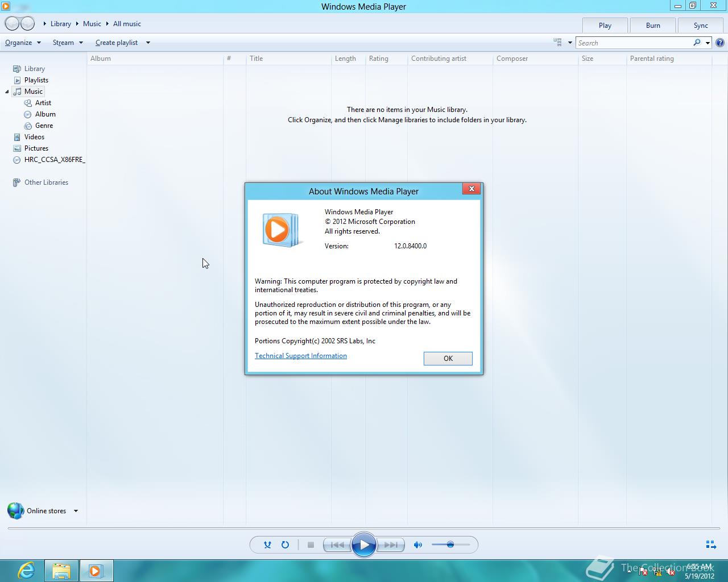The height and width of the screenshot is (582, 728).
Task: Click the View options icon
Action: click(558, 43)
